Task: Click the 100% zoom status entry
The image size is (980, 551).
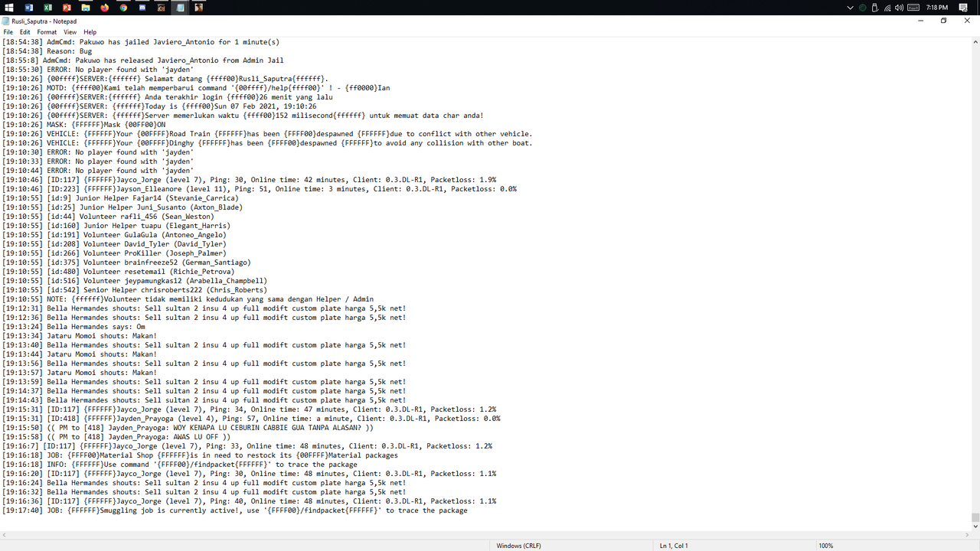Action: pos(825,546)
